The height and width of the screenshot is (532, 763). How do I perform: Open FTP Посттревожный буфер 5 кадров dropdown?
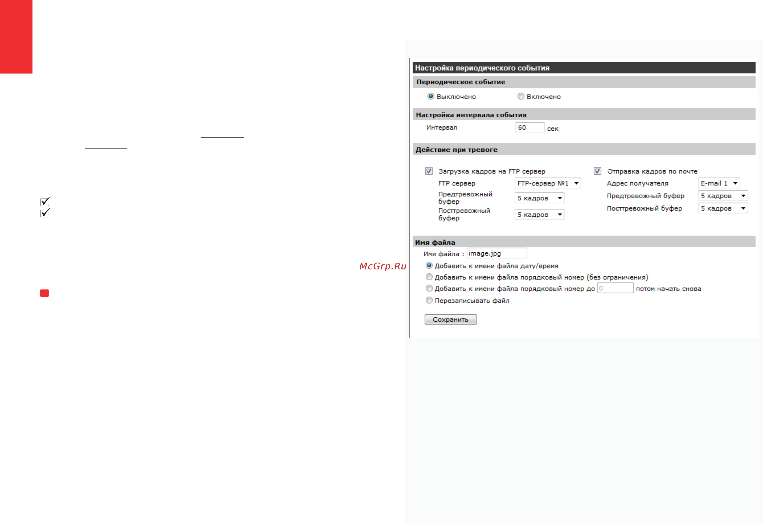539,215
